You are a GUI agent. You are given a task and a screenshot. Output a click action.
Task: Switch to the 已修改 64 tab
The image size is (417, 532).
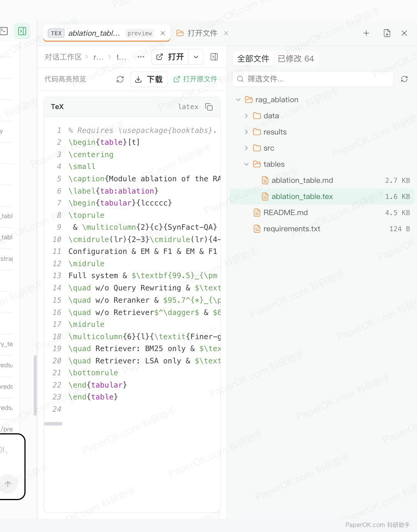[x=296, y=58]
